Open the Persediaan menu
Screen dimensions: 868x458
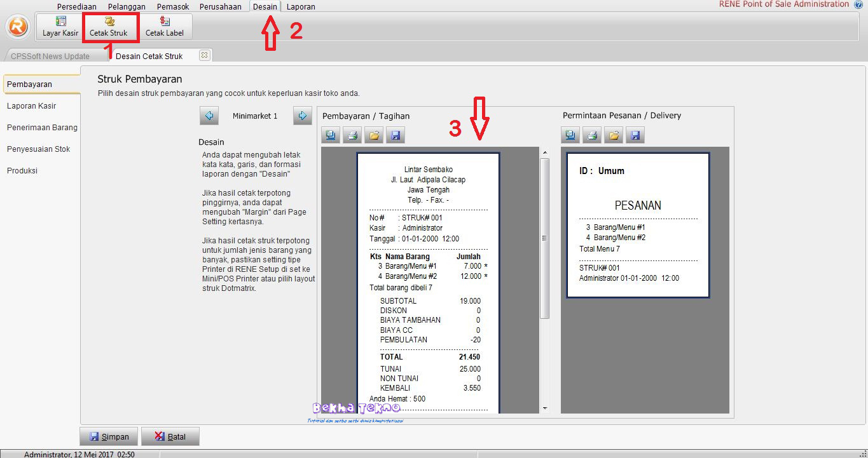[x=77, y=6]
